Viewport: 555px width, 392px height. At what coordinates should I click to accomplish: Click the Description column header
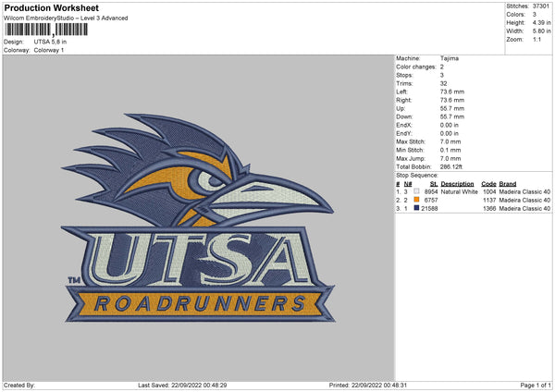(457, 183)
